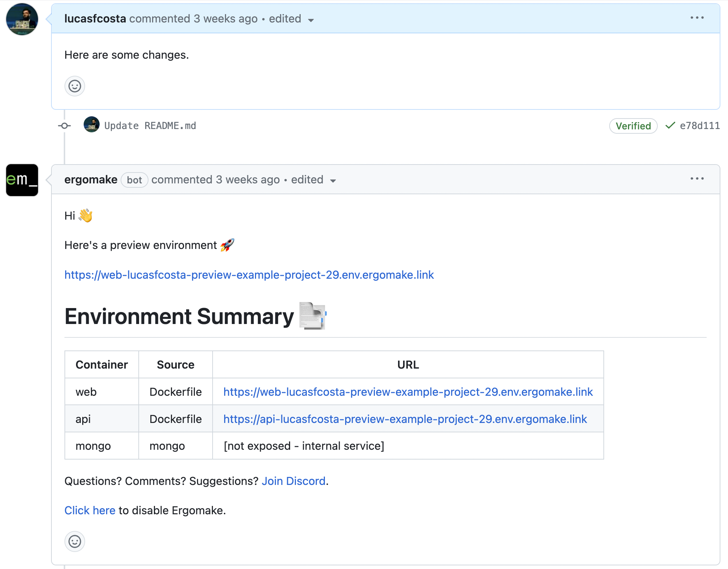
Task: Add a reaction to lucasfcosta's comment
Action: pos(74,86)
